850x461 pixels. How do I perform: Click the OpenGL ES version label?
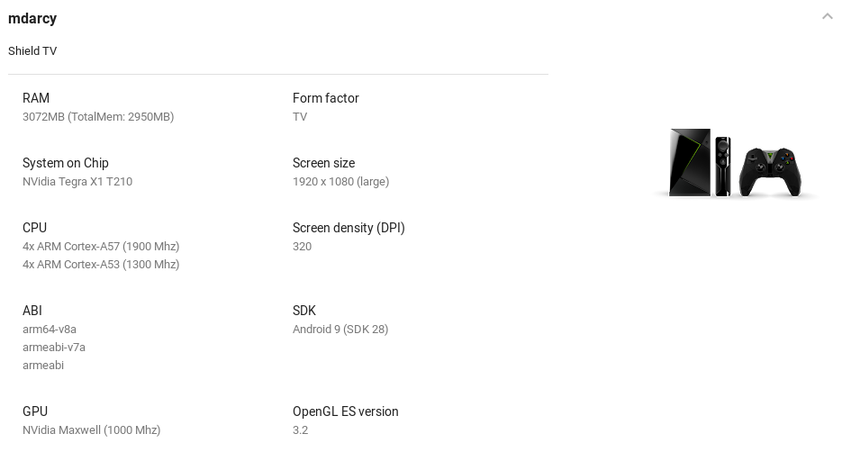[345, 411]
